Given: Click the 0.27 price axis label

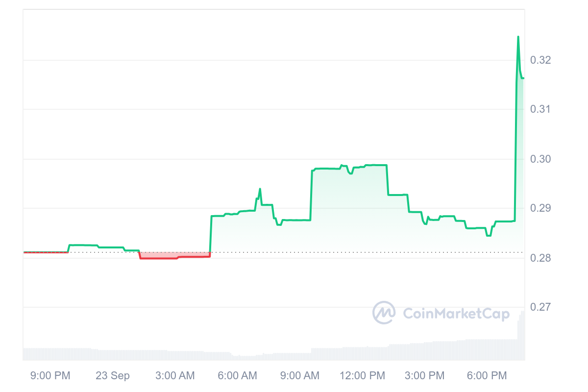Looking at the screenshot, I should tap(541, 307).
